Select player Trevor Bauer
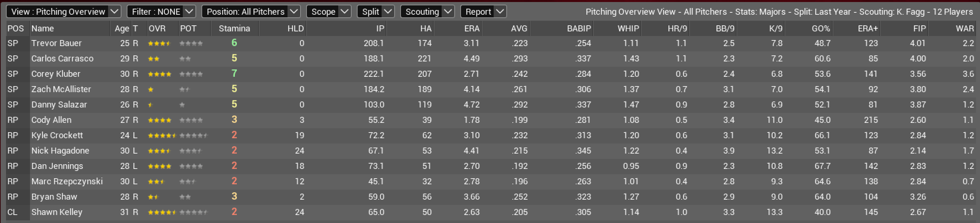The height and width of the screenshot is (223, 980). (56, 43)
